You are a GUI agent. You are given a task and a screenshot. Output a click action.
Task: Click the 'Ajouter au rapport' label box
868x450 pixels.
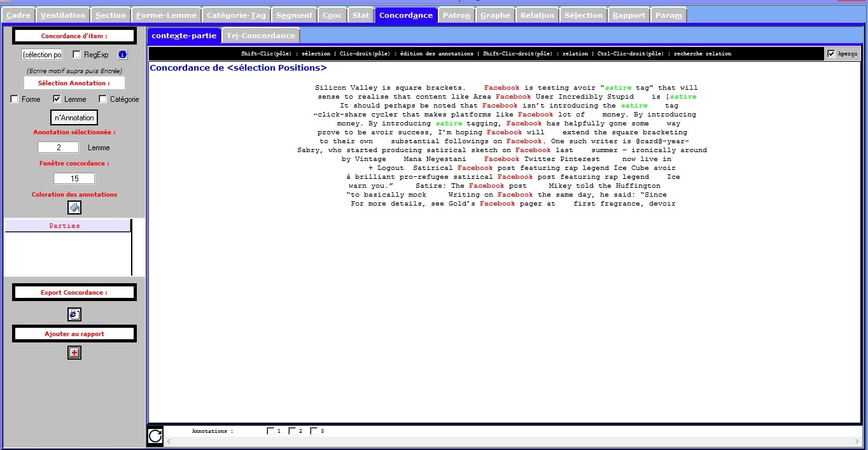tap(74, 334)
